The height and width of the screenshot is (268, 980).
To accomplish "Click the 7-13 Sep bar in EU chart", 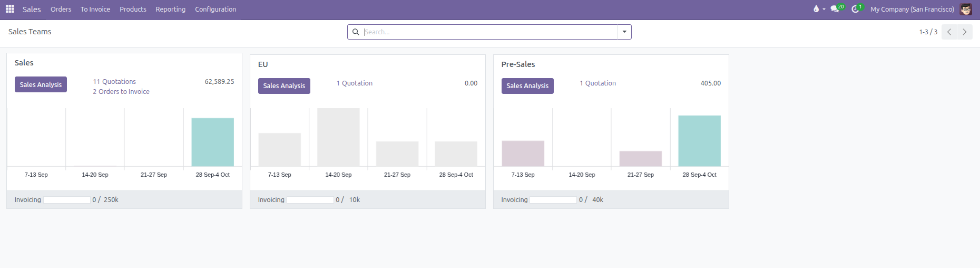I will click(x=279, y=150).
